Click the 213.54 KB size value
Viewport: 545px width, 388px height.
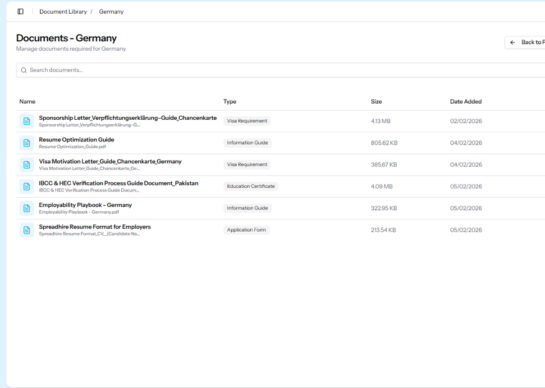(x=383, y=230)
